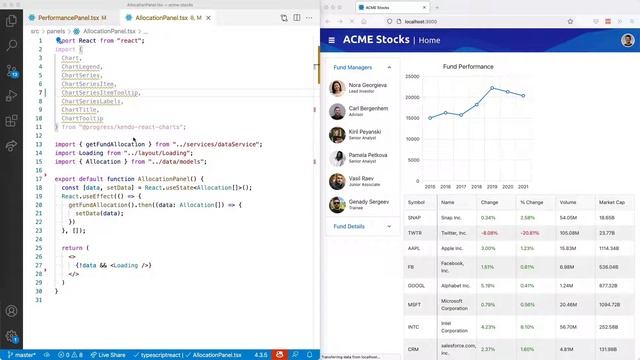Screen dimensions: 640x360
Task: Open Run and Debug view
Action: tap(11, 96)
